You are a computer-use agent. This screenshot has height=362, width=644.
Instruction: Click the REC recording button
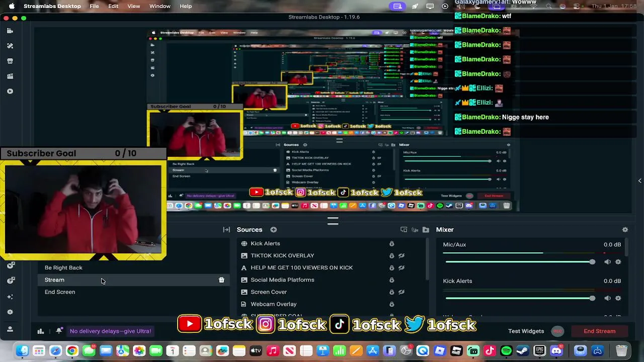tap(557, 331)
